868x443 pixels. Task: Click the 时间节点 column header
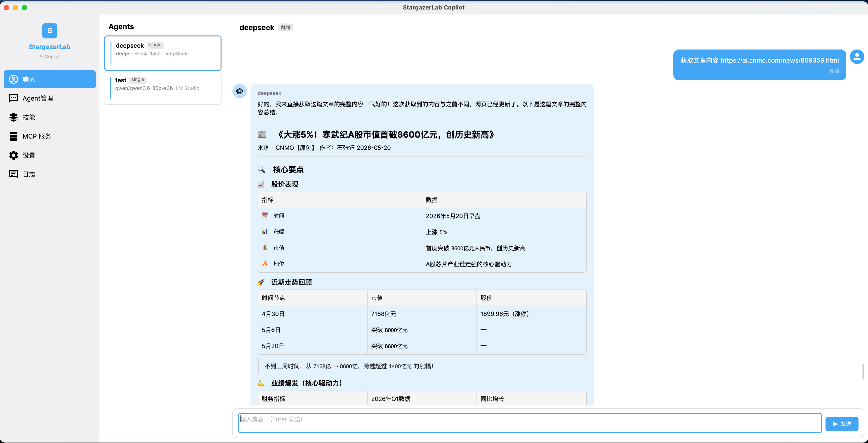tap(312, 298)
